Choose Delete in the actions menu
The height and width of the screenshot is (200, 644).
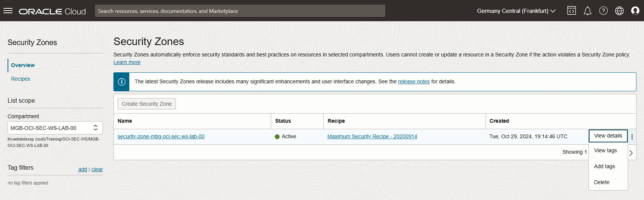(x=608, y=182)
